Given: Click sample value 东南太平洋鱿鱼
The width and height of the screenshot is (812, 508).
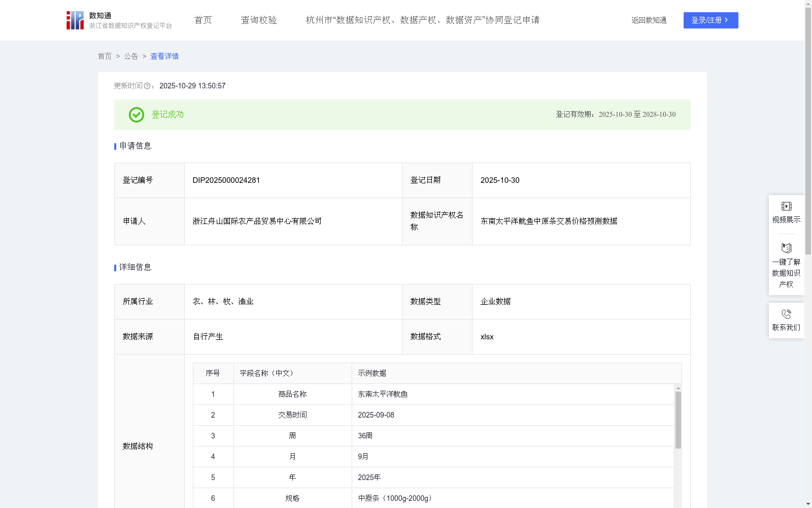Looking at the screenshot, I should tap(383, 394).
